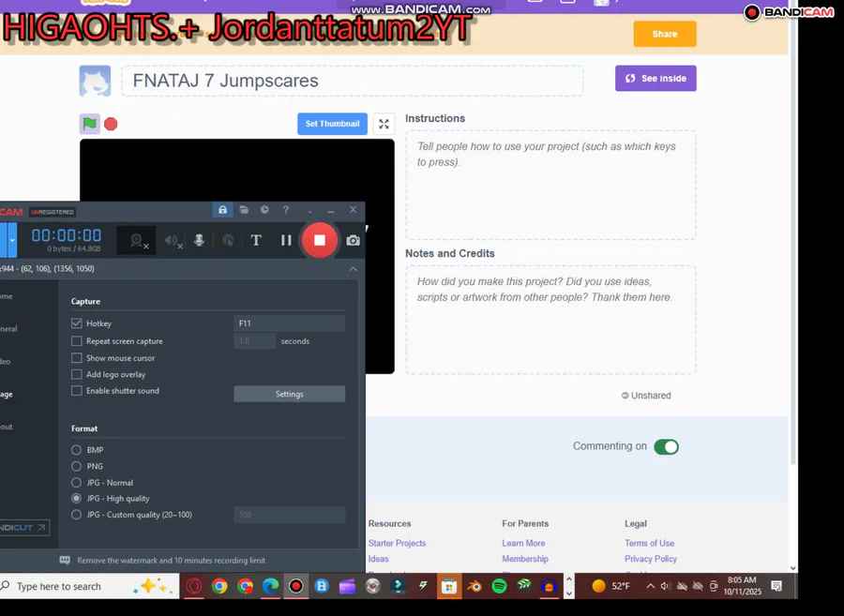Open Microsoft Edge from the taskbar
The height and width of the screenshot is (616, 844).
(x=270, y=586)
